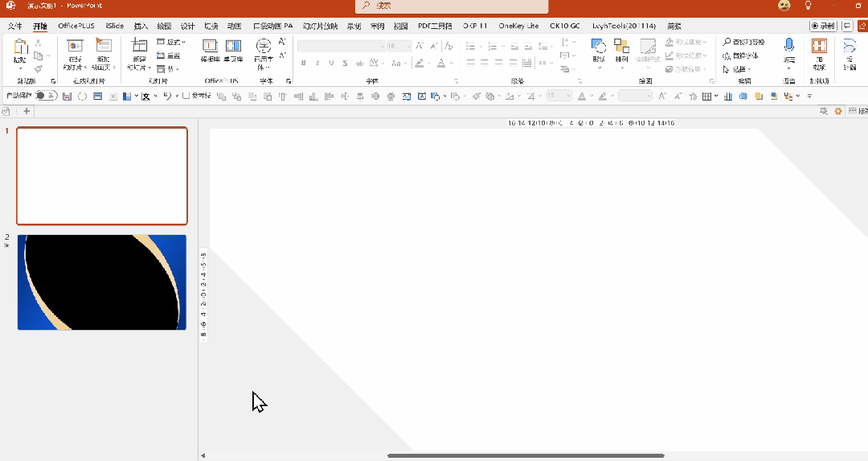Click the orange Share button
The height and width of the screenshot is (461, 868).
862,26
